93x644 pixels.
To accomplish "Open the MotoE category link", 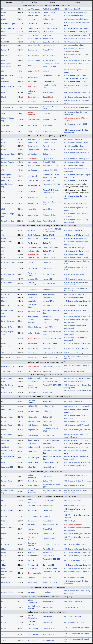I will click(4, 97).
